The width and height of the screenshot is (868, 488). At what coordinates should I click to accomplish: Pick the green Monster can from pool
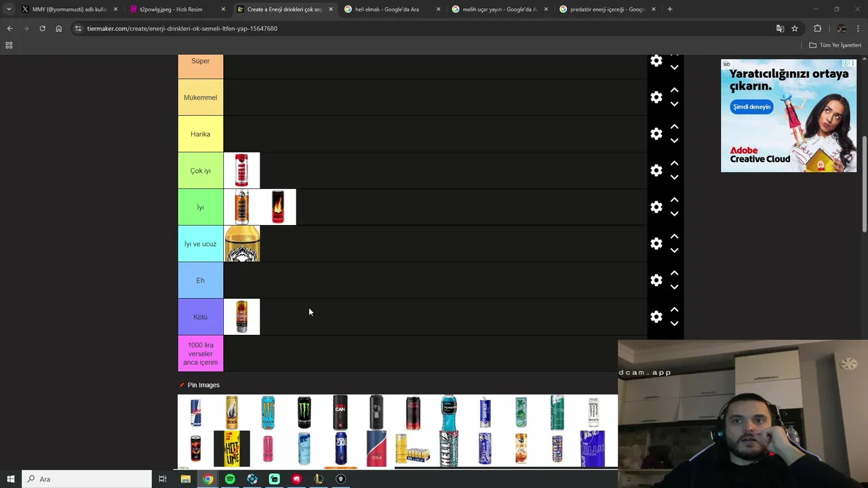coord(304,413)
